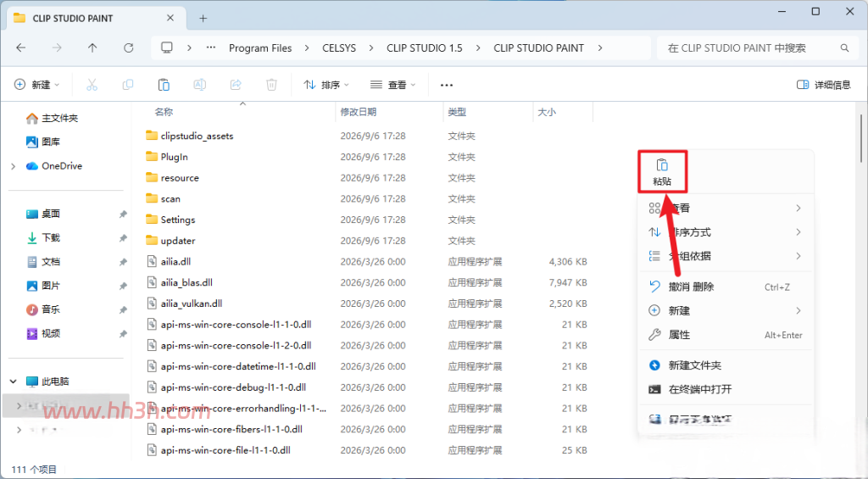Image resolution: width=868 pixels, height=479 pixels.
Task: Open the New (新建) dropdown in toolbar
Action: pos(36,85)
